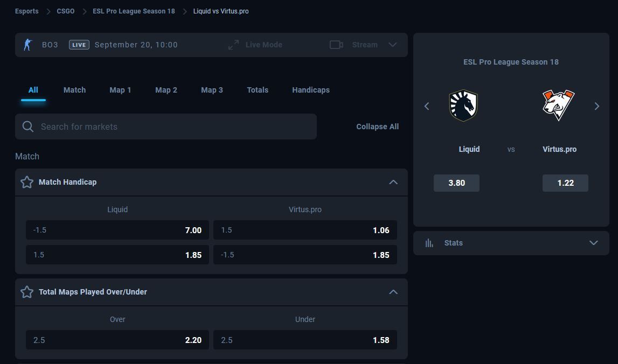
Task: Click the Stream label
Action: click(x=365, y=45)
